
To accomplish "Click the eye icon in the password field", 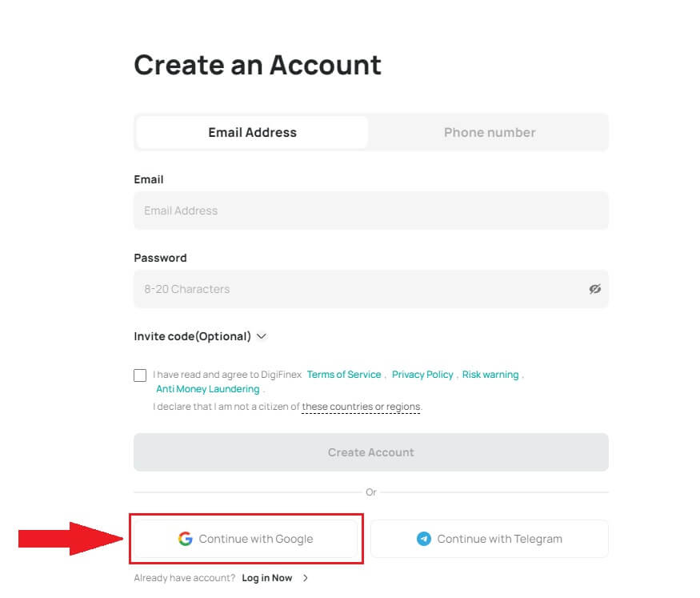I will (594, 289).
